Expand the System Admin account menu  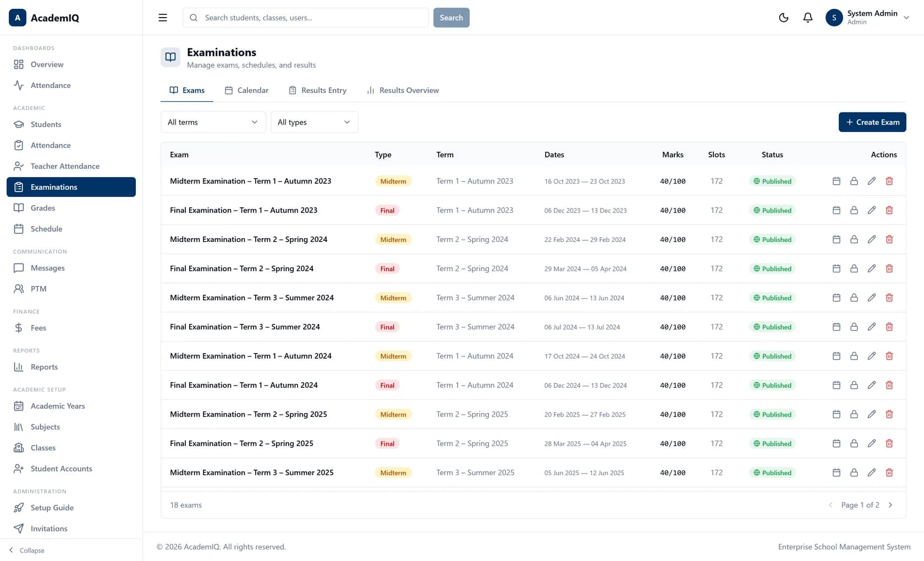868,18
